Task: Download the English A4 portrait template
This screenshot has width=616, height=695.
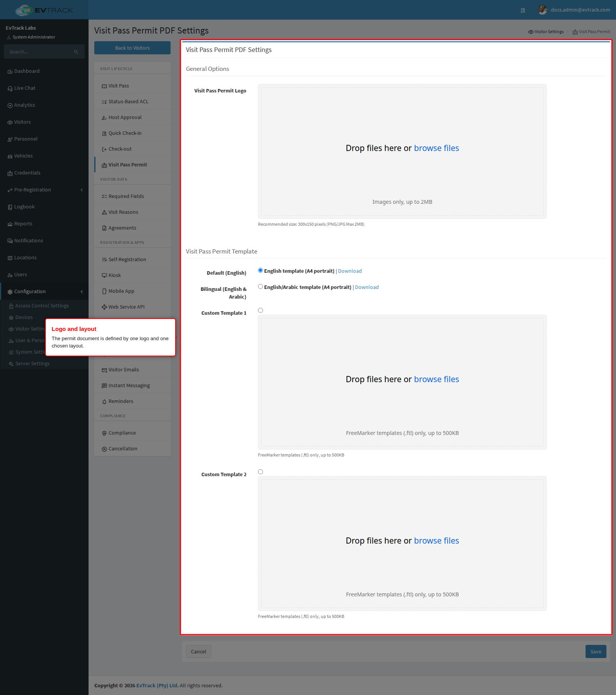Action: 350,271
